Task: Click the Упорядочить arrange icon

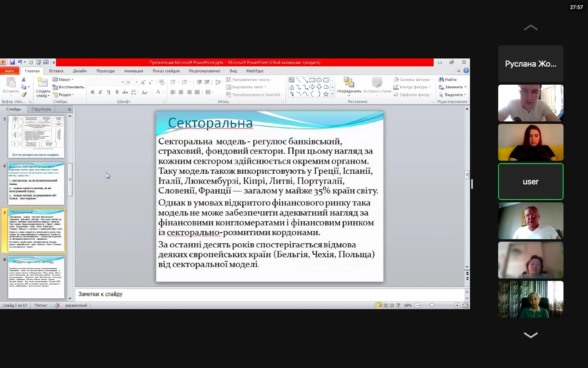Action: click(x=349, y=84)
